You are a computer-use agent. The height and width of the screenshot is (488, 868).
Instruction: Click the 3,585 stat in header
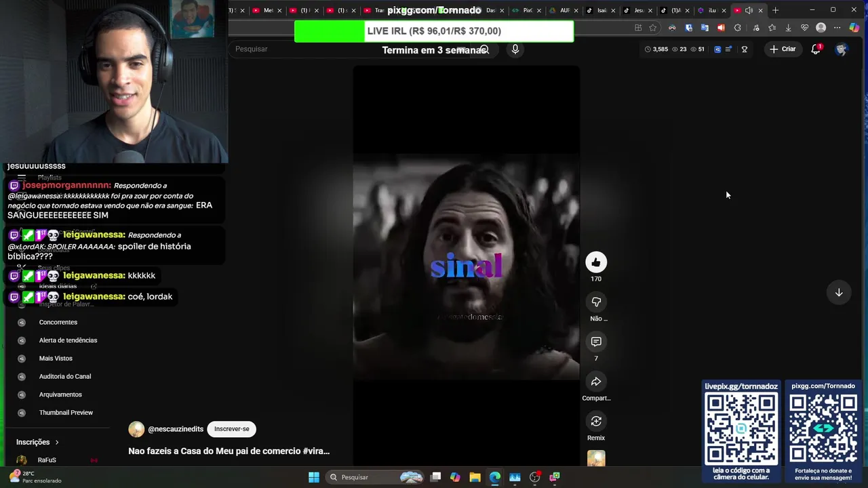(656, 49)
